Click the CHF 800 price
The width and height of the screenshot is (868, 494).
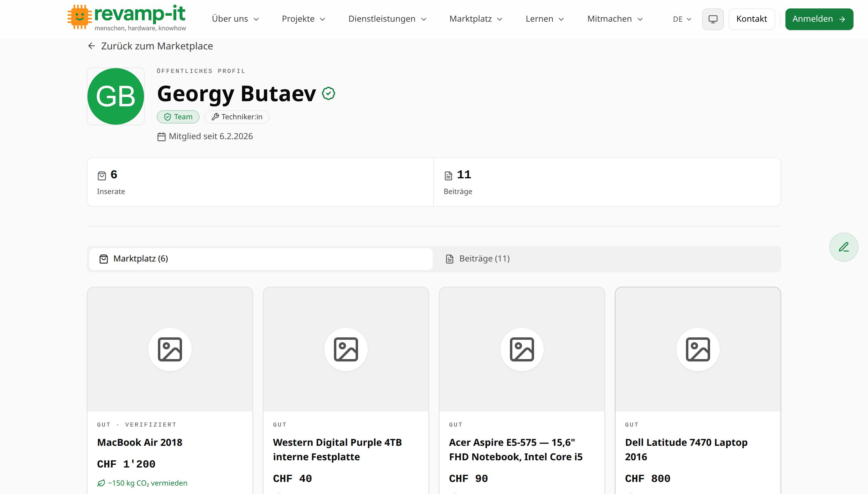648,478
